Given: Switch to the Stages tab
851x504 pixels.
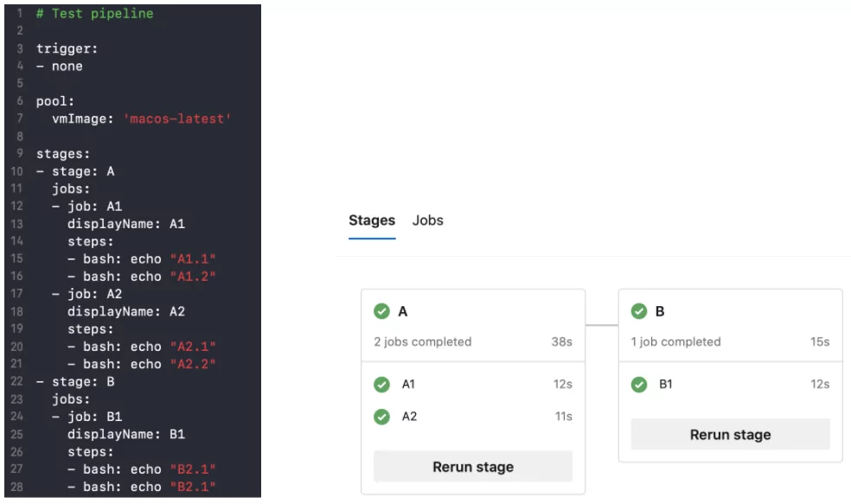Looking at the screenshot, I should (x=372, y=220).
